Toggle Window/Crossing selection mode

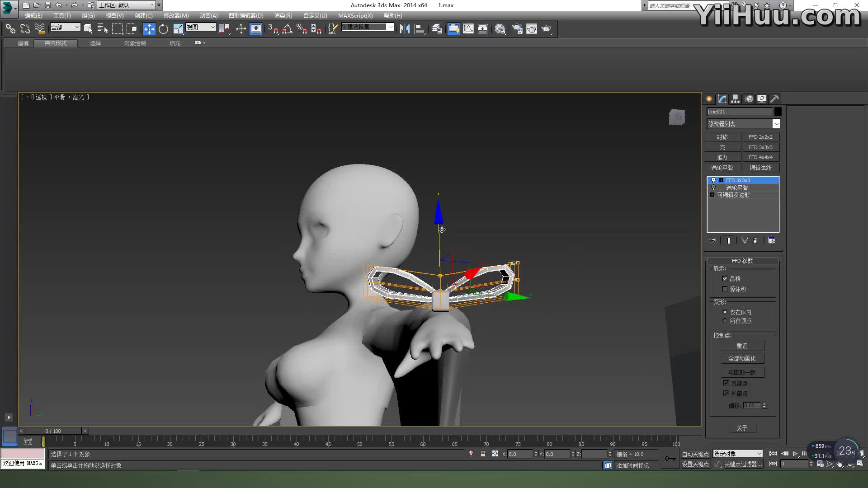click(132, 29)
